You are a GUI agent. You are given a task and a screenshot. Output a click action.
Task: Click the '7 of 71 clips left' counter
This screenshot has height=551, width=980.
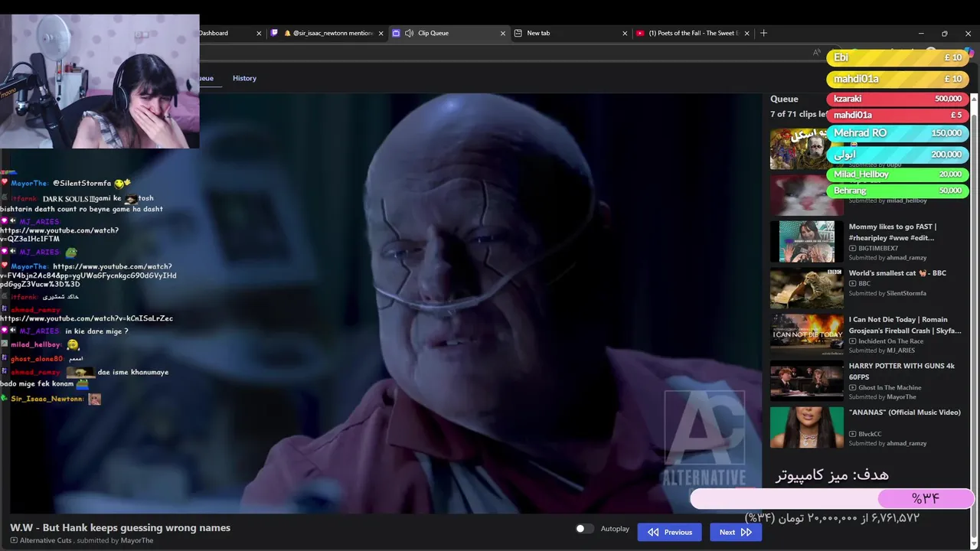798,114
